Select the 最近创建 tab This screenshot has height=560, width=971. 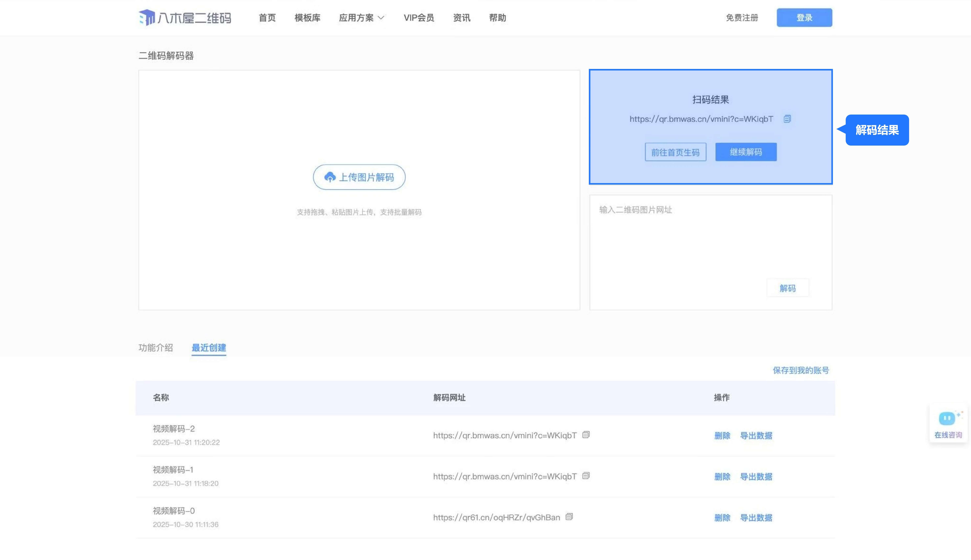209,348
